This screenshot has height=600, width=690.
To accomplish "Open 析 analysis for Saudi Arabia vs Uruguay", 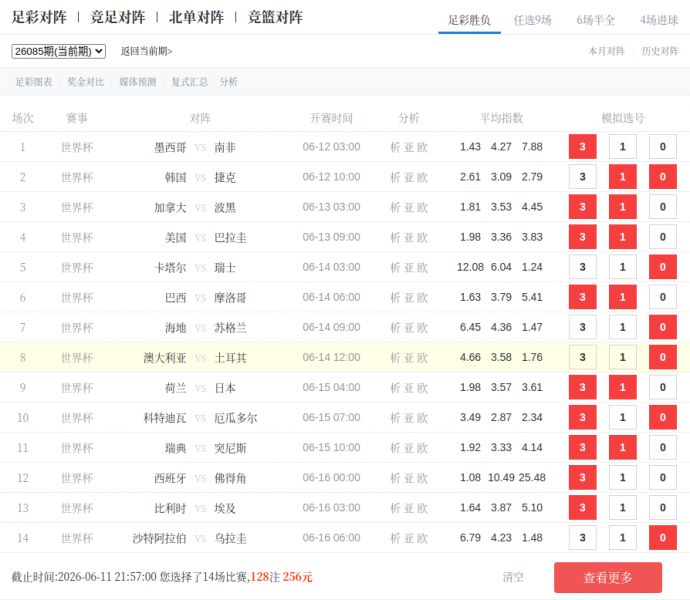I will [395, 538].
